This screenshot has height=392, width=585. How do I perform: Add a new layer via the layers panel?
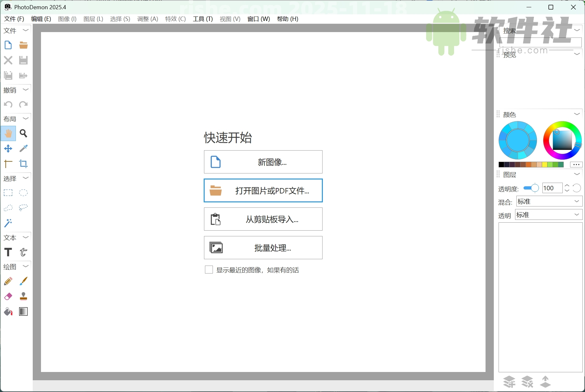(x=509, y=382)
